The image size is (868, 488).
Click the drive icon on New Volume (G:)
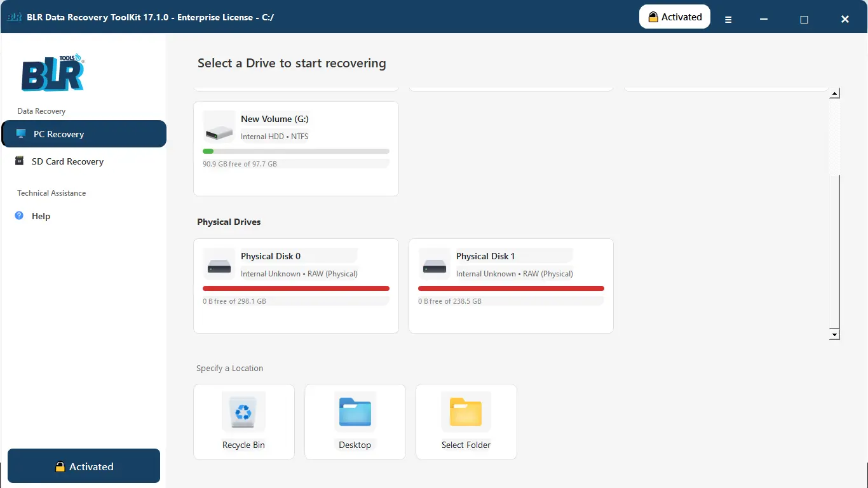[x=219, y=126]
